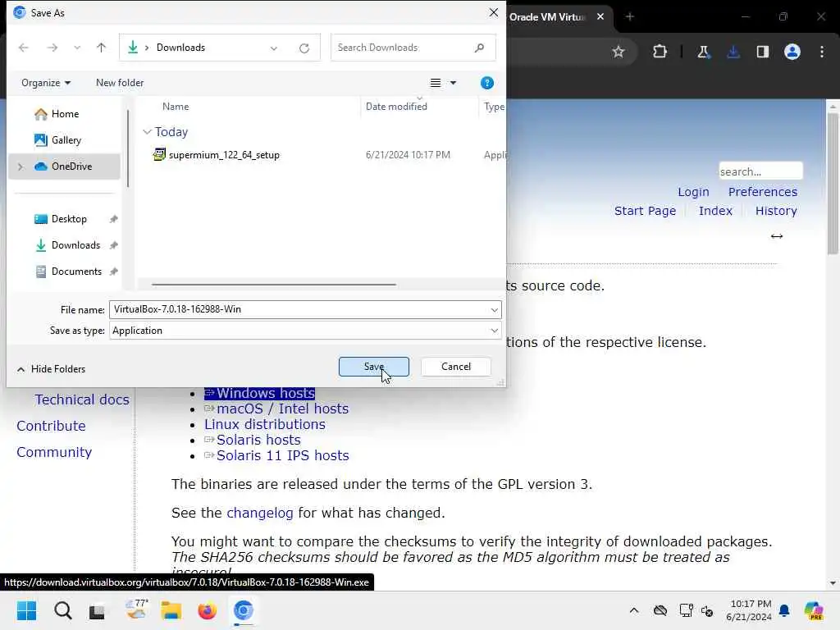The width and height of the screenshot is (840, 630).
Task: Open Linux distributions link
Action: tap(265, 424)
